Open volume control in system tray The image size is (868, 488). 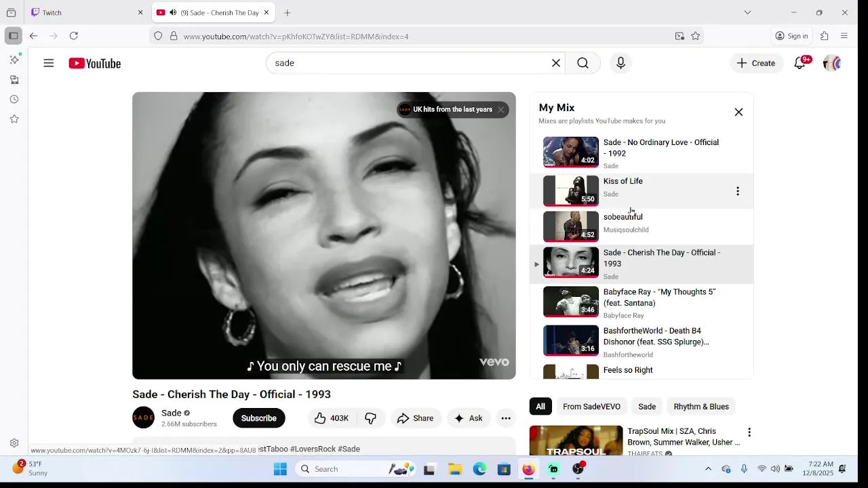tap(775, 469)
